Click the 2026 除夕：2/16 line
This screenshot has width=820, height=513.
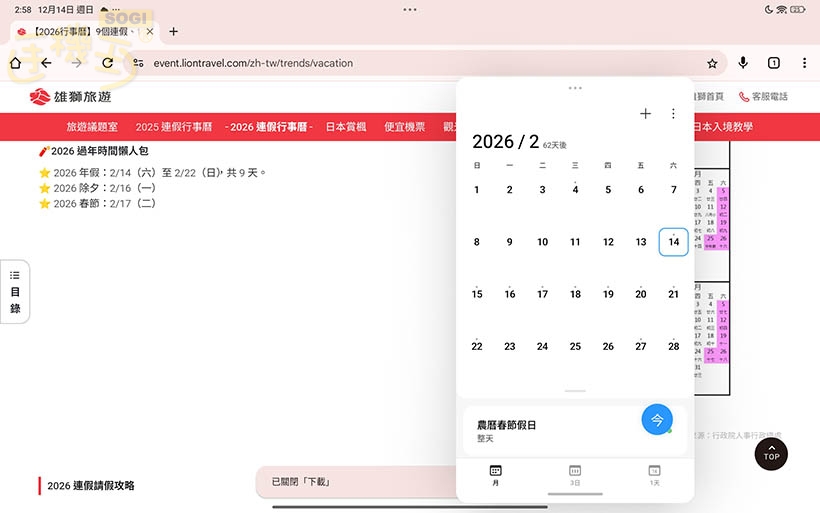98,188
